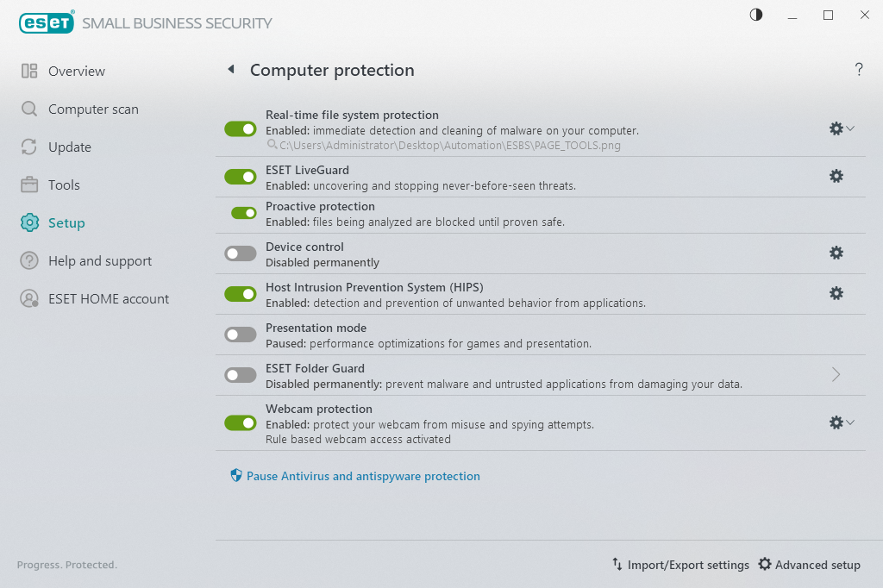Click the help question mark icon

[x=859, y=70]
